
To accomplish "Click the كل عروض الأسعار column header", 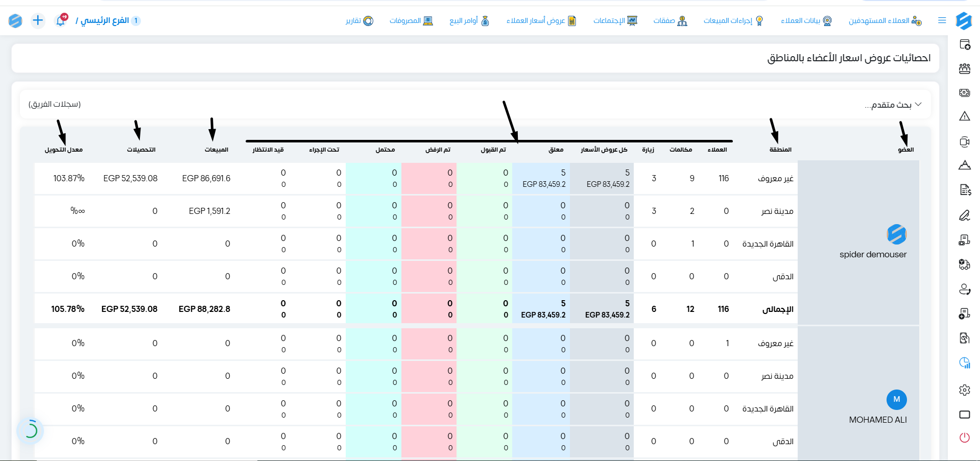I will point(604,150).
